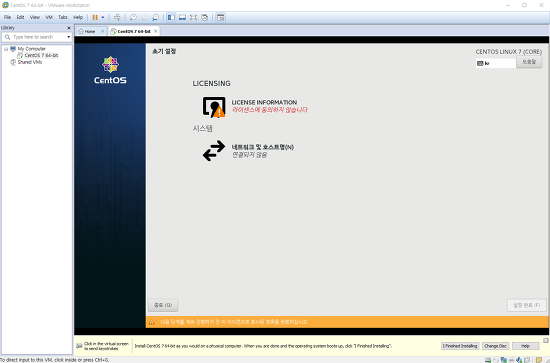
Task: Minimize the VMware Workstation window
Action: coord(508,5)
